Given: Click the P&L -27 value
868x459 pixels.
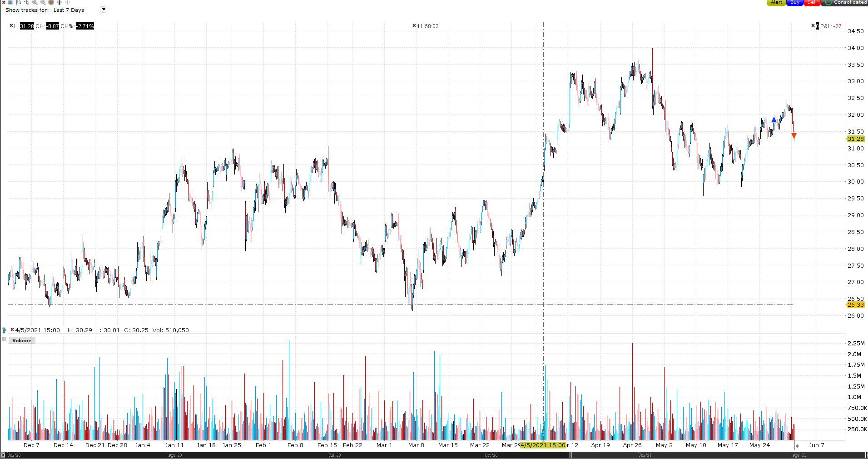Looking at the screenshot, I should (x=837, y=26).
